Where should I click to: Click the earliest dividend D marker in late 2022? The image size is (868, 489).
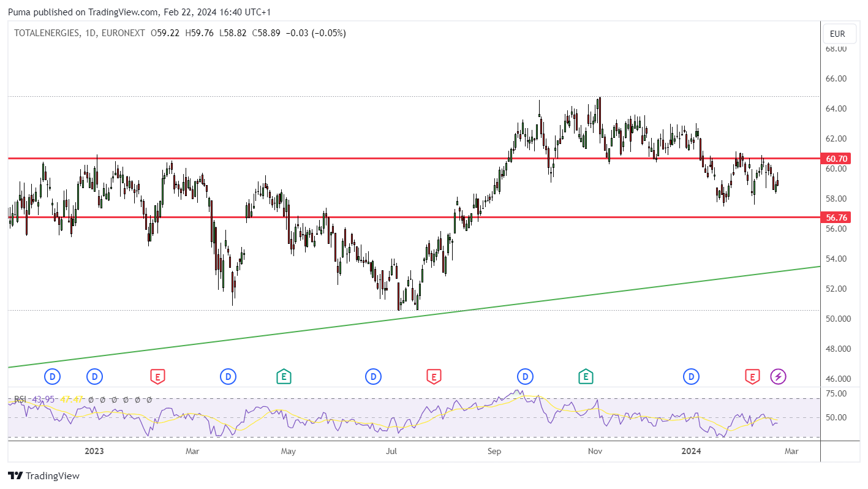[53, 376]
